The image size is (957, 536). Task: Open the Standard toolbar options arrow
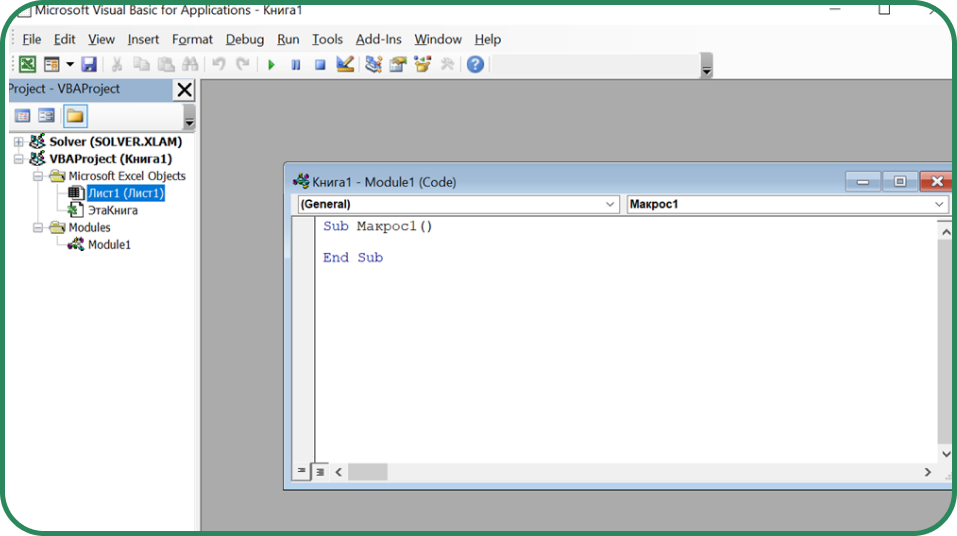click(706, 65)
